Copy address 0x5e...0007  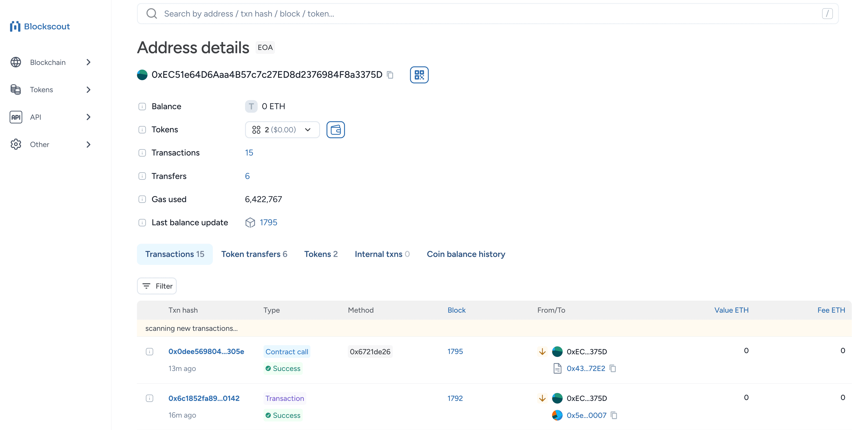[614, 415]
